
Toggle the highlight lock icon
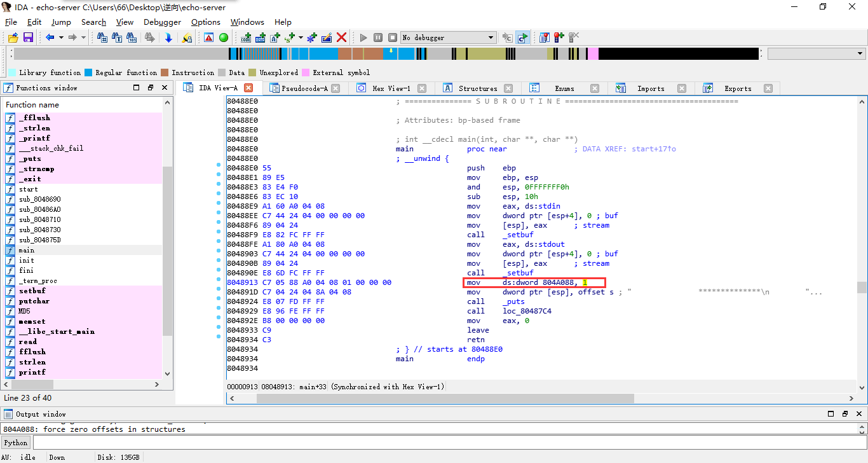point(187,38)
